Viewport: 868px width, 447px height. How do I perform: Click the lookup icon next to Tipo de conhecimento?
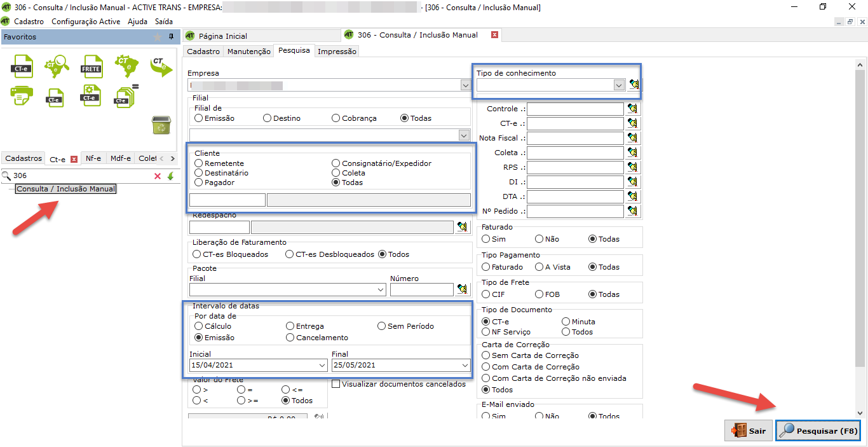pyautogui.click(x=634, y=85)
